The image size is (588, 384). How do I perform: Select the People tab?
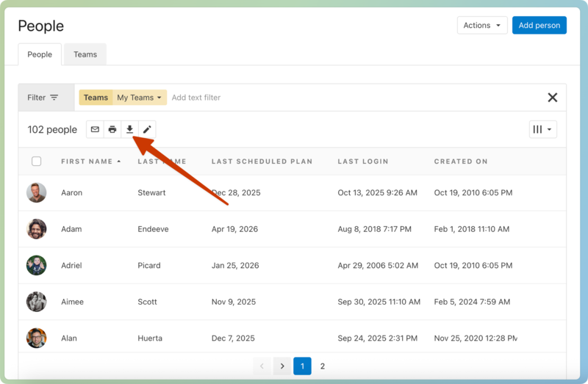(40, 54)
